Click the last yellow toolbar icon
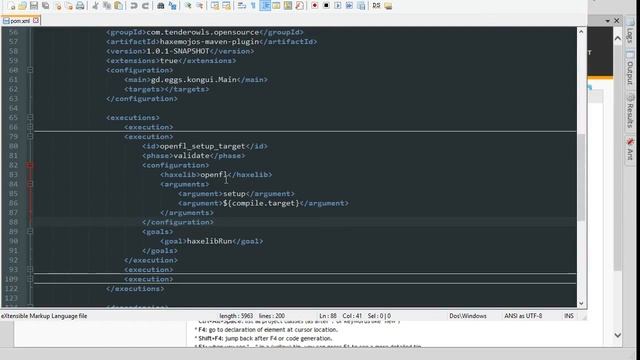The image size is (640, 360). click(388, 6)
